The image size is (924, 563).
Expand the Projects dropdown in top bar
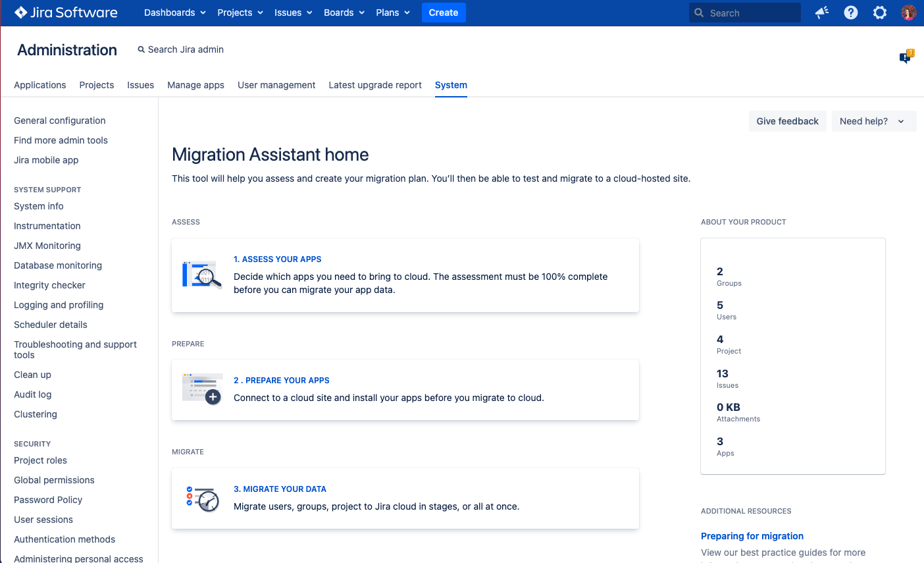click(240, 13)
